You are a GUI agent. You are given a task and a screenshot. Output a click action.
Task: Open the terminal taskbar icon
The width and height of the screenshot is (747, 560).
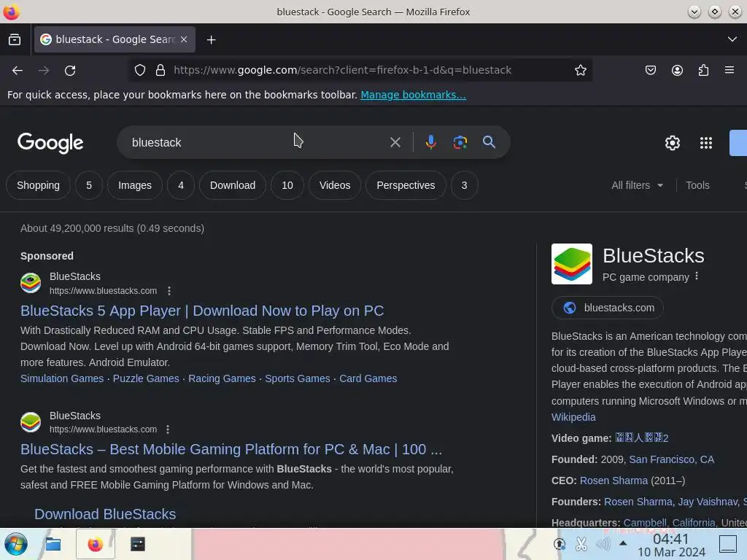point(138,544)
